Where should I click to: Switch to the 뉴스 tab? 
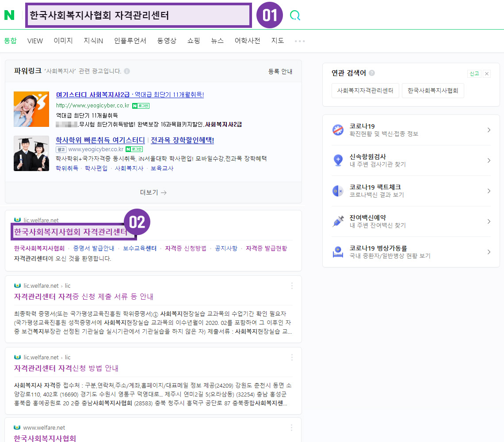pos(217,41)
